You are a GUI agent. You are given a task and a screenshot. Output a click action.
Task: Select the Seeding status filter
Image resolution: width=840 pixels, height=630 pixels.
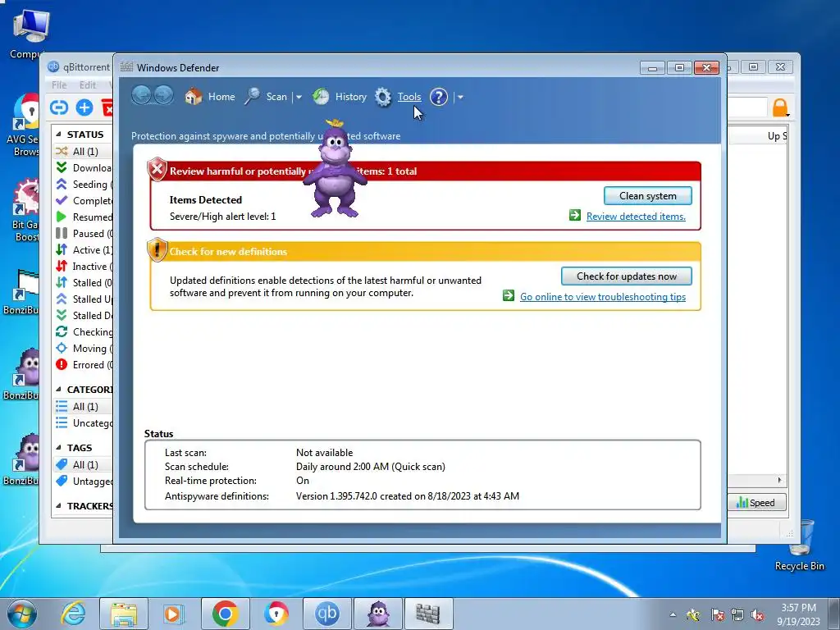tap(83, 185)
